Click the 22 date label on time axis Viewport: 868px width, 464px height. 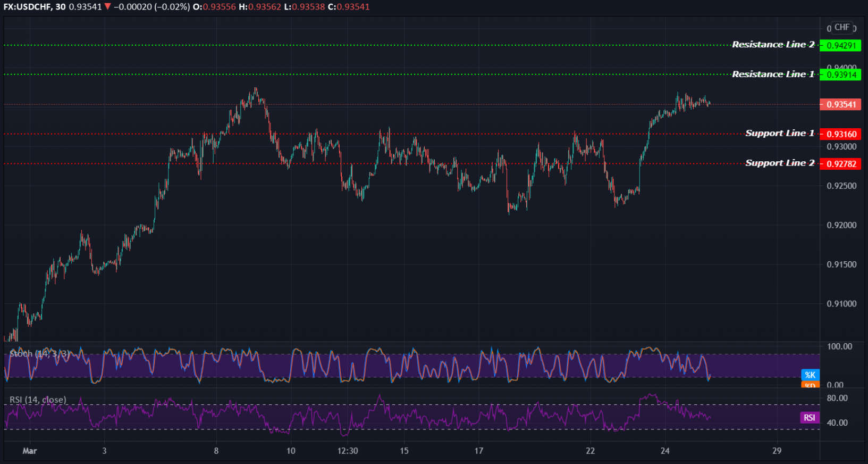pos(591,451)
